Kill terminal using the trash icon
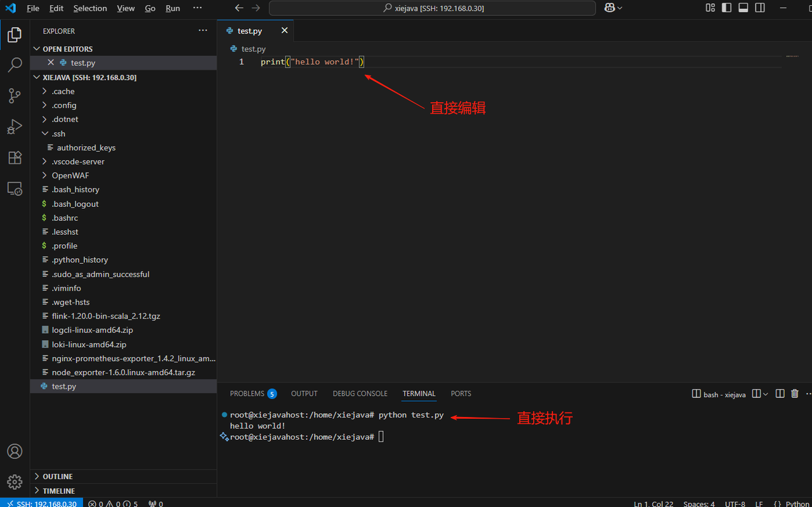The width and height of the screenshot is (812, 507). click(x=795, y=394)
